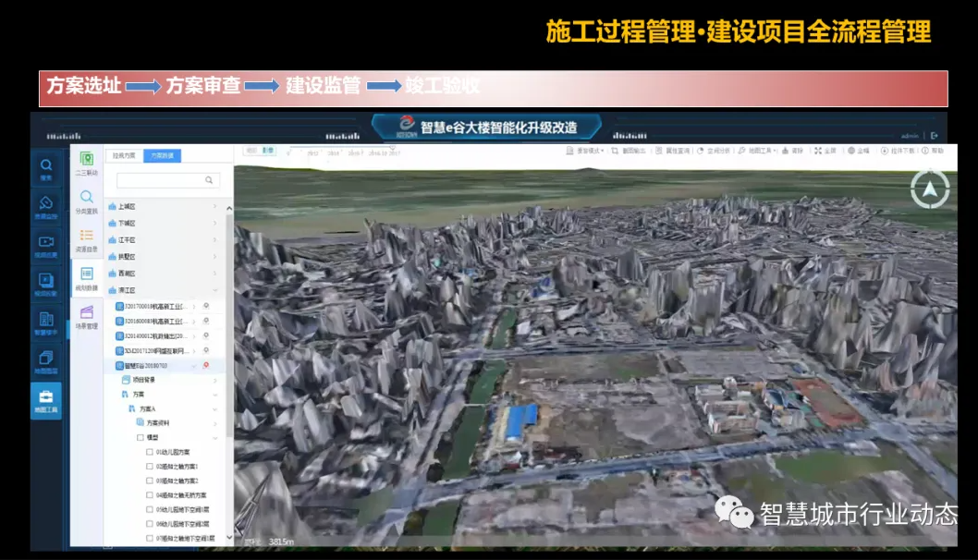The height and width of the screenshot is (560, 978).
Task: Click the 空间分析 toolbar item
Action: [714, 151]
